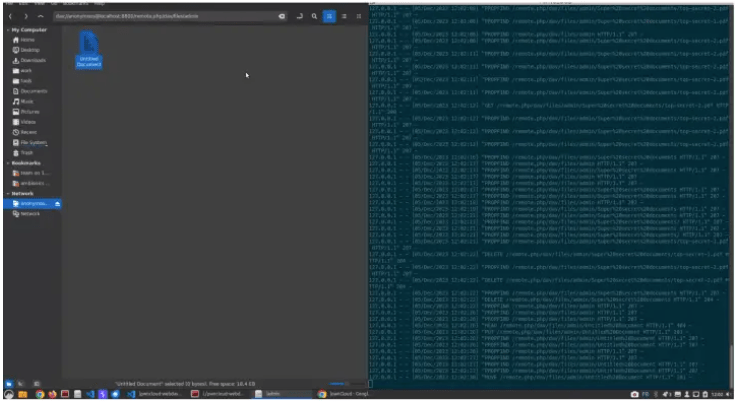Switch to compact view
This screenshot has width=740, height=407.
[357, 17]
